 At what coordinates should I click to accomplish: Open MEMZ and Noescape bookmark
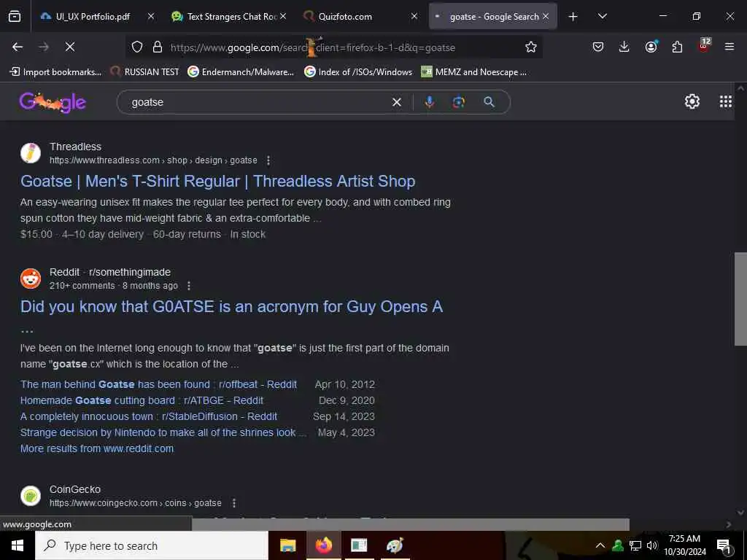(x=474, y=72)
